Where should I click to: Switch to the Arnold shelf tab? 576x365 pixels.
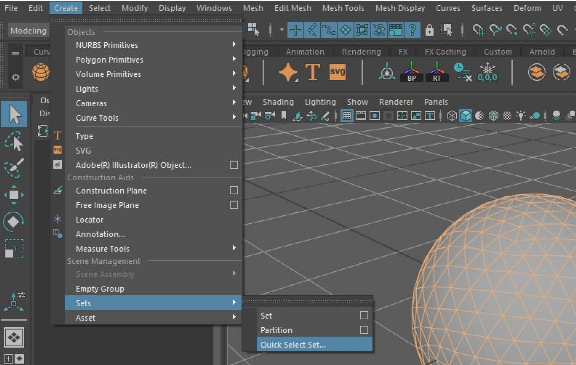(542, 52)
